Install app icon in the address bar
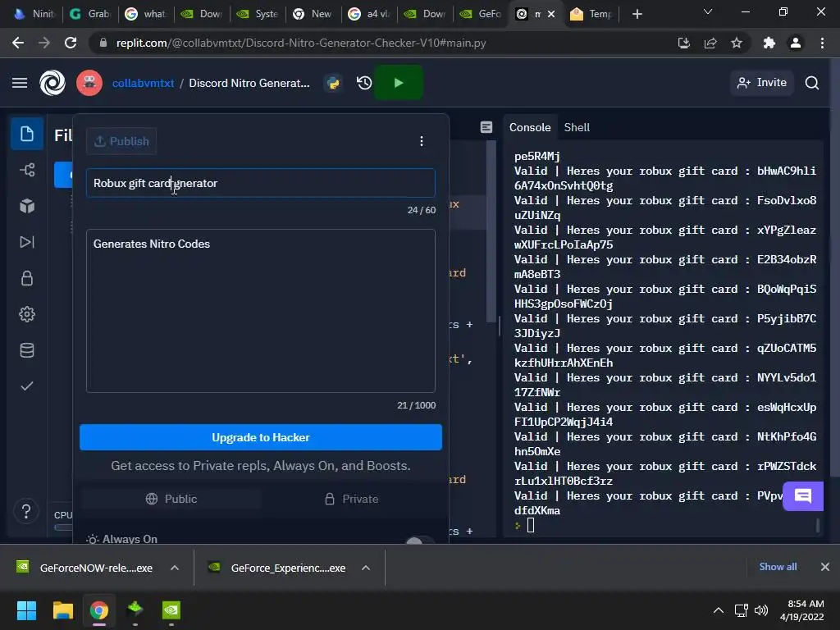 point(683,43)
